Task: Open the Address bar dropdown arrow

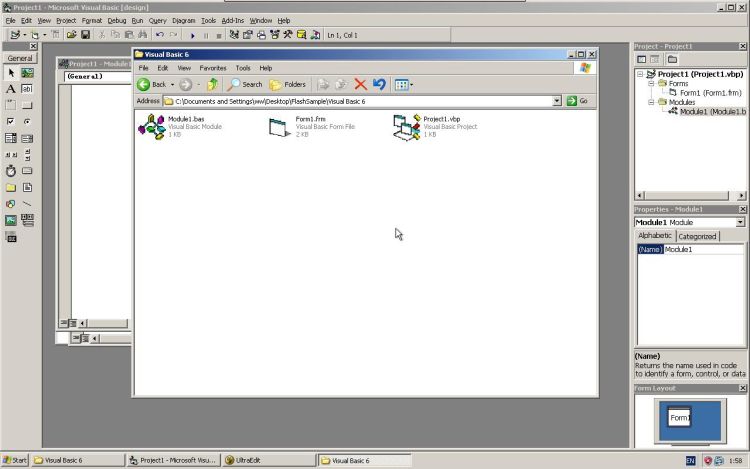Action: [x=557, y=101]
